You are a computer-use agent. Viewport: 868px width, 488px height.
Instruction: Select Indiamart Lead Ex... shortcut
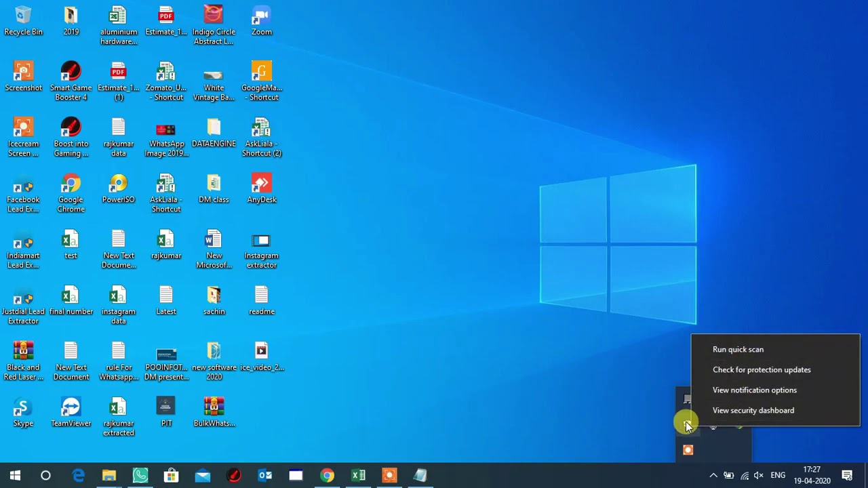pos(23,249)
